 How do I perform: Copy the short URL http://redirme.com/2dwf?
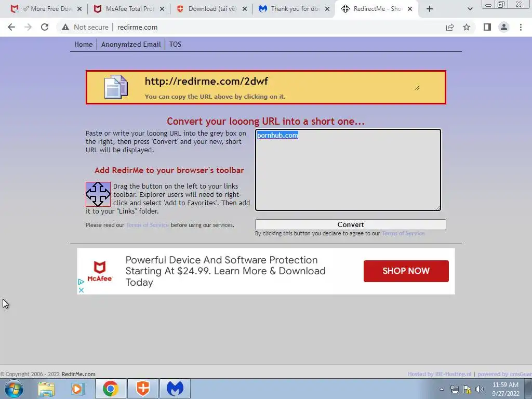click(206, 81)
